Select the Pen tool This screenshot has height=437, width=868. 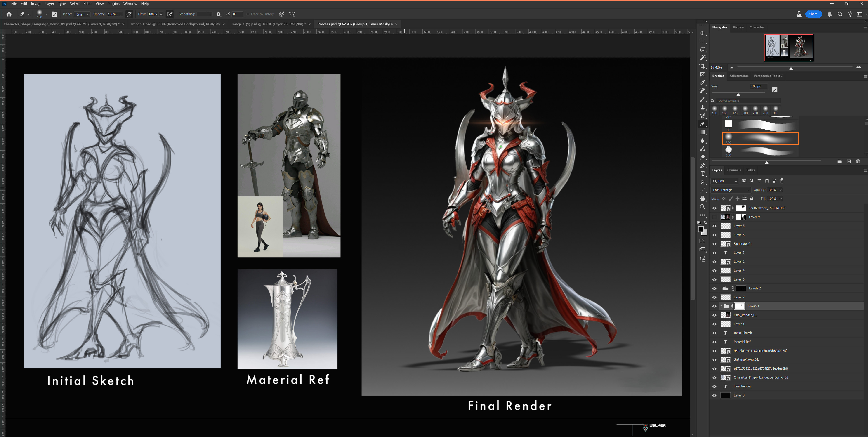click(703, 165)
